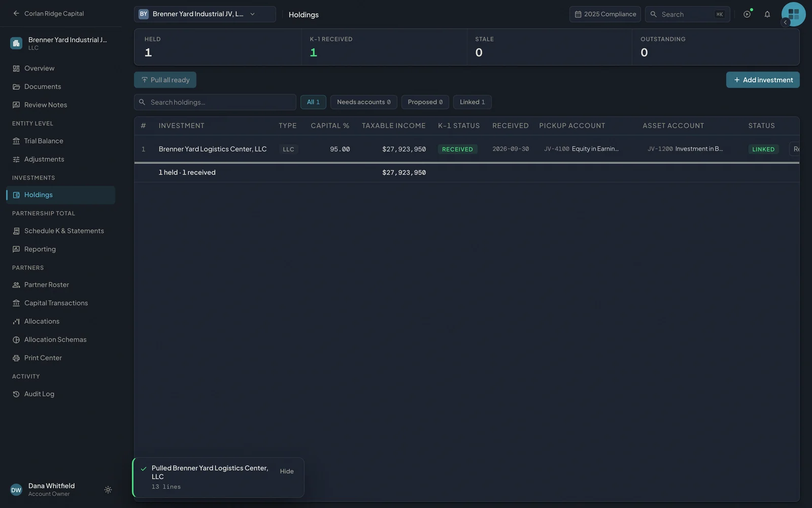Open Review Notes from the sidebar
This screenshot has width=812, height=508.
pos(60,105)
